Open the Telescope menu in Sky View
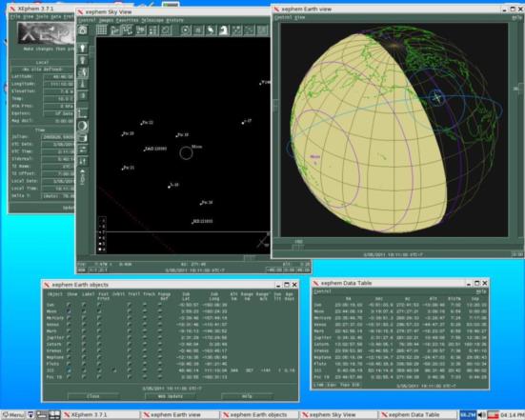The height and width of the screenshot is (420, 525). [152, 20]
